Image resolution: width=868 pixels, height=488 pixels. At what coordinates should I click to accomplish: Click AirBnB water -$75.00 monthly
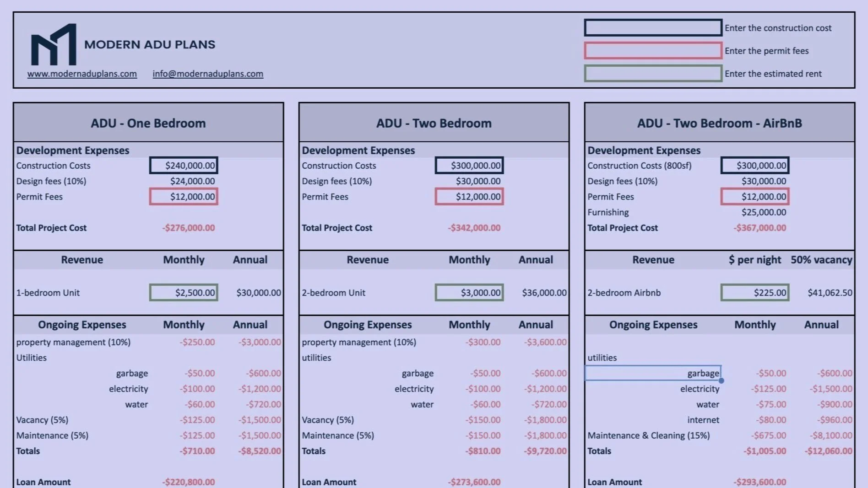click(x=771, y=404)
